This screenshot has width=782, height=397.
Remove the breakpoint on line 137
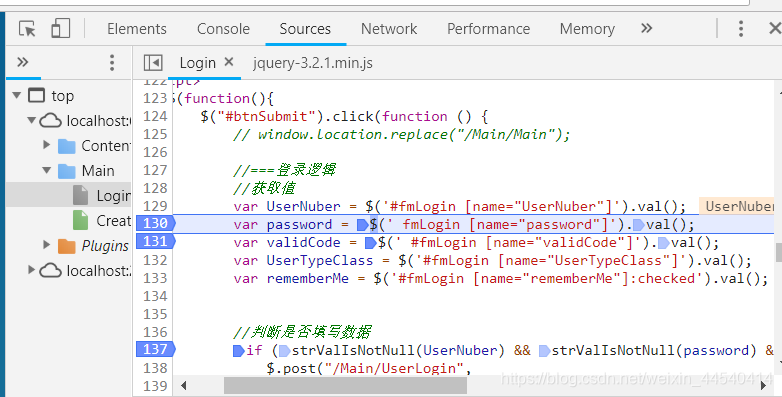click(x=156, y=349)
